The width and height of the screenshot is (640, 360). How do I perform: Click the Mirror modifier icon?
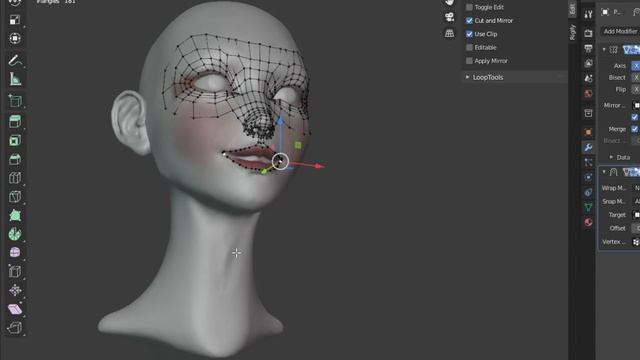tap(613, 50)
